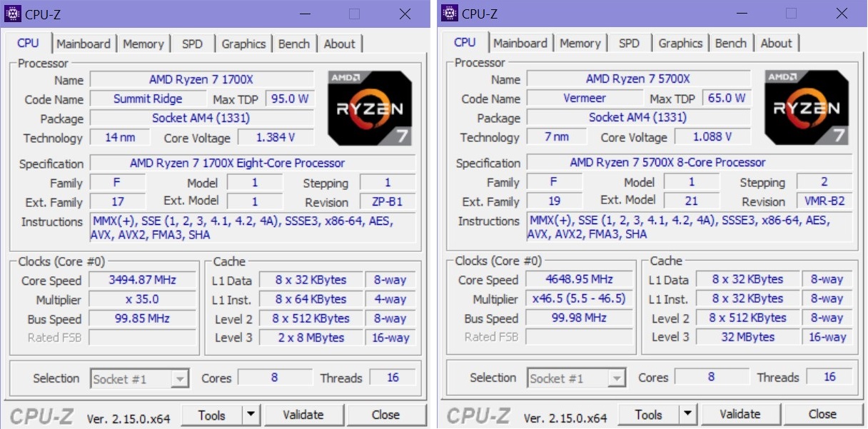This screenshot has width=868, height=429.
Task: Minimize the right CPU-Z window
Action: click(742, 14)
